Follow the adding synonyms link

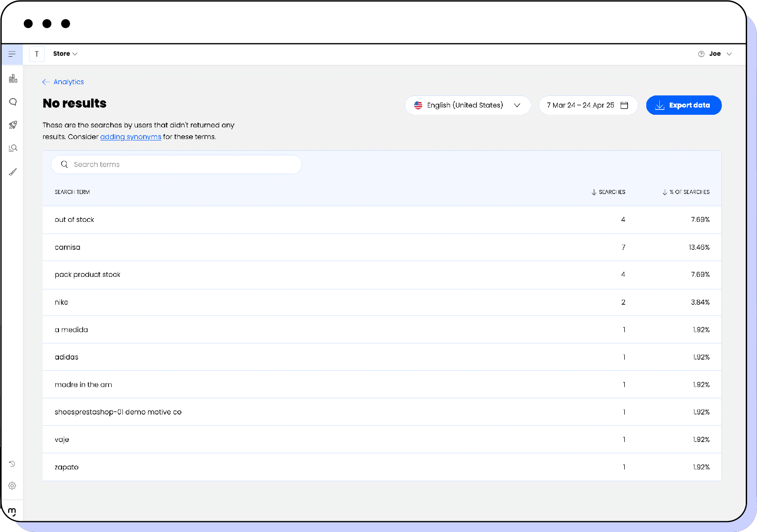pyautogui.click(x=131, y=137)
